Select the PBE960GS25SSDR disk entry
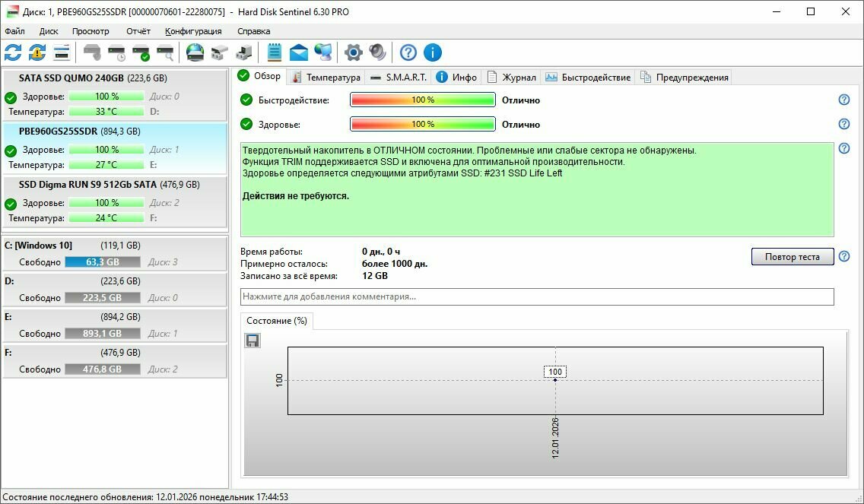This screenshot has width=864, height=504. (x=115, y=148)
